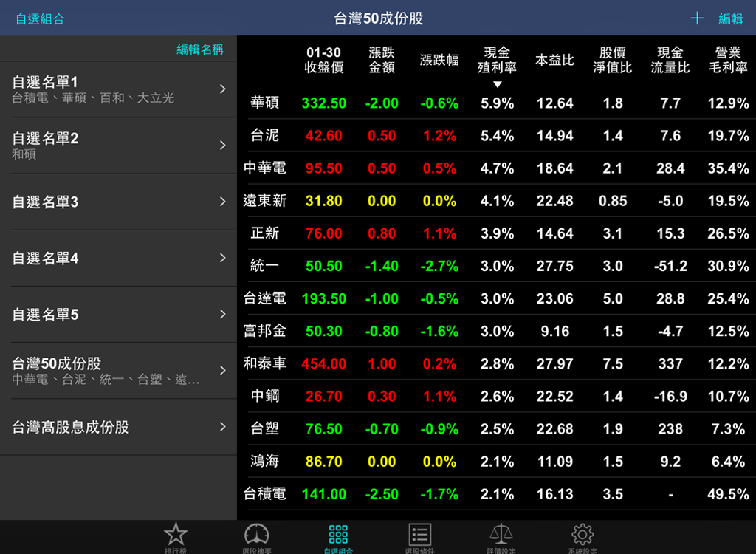Sort by the 漲跌幅 column header

tap(439, 60)
